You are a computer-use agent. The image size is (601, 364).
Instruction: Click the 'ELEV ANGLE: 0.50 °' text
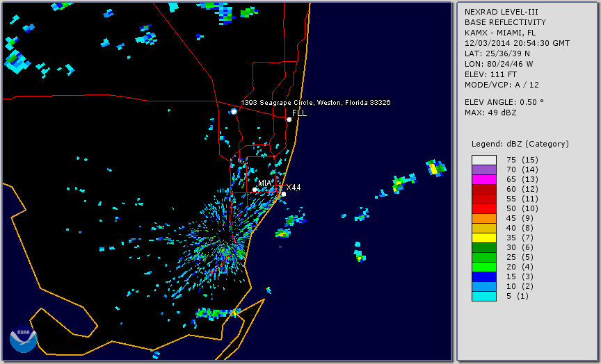tap(504, 102)
